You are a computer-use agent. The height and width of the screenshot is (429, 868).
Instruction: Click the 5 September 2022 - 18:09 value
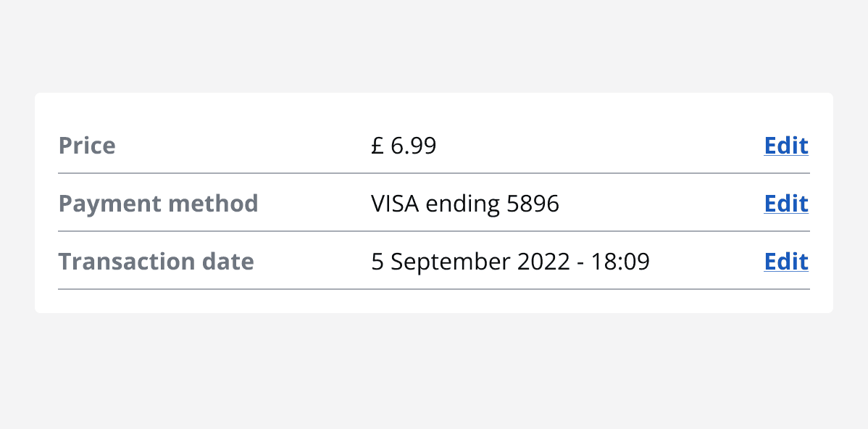pos(510,262)
